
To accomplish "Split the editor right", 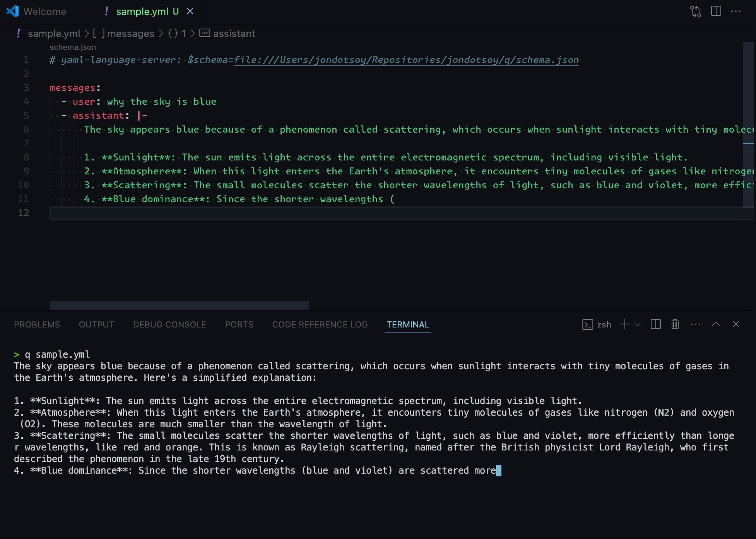I will [x=716, y=11].
